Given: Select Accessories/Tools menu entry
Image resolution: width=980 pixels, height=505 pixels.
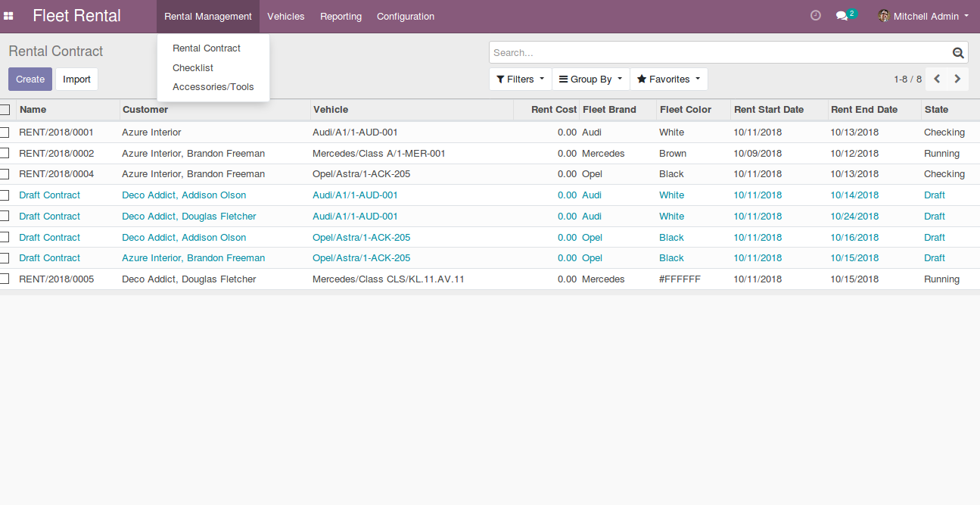Looking at the screenshot, I should (213, 87).
